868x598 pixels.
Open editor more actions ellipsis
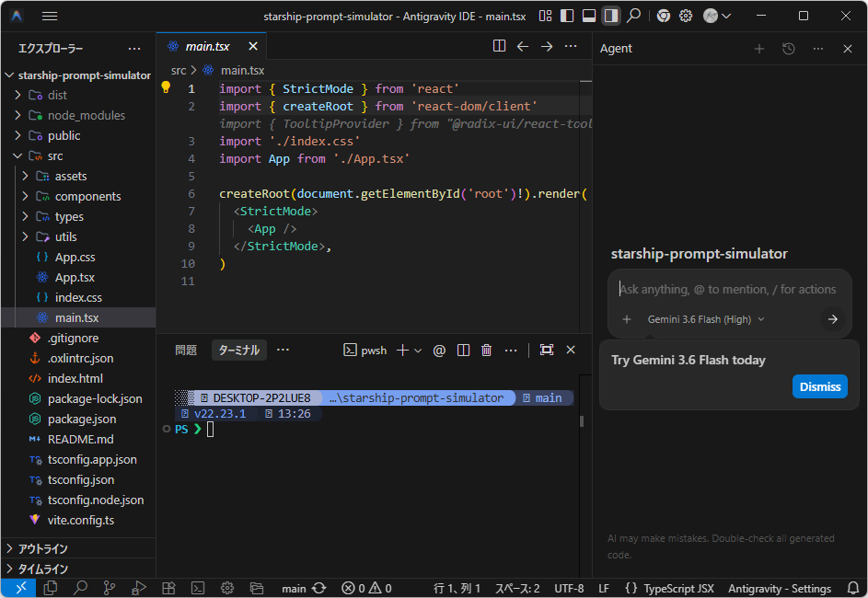571,46
